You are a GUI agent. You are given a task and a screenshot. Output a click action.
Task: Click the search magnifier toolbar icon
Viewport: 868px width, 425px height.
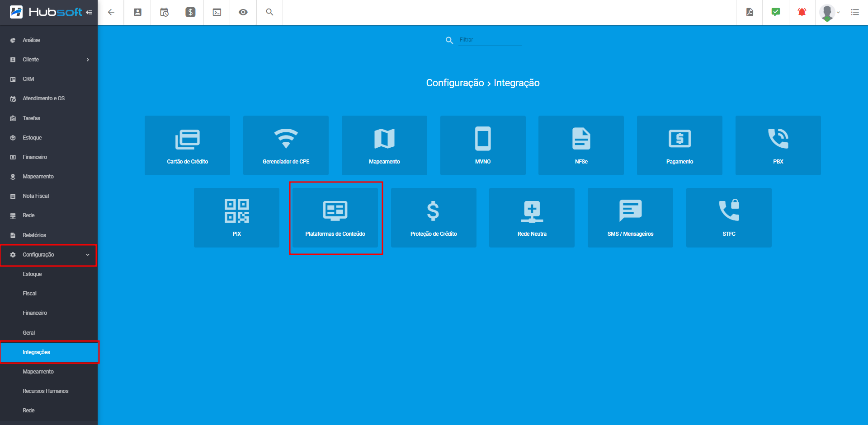pos(270,12)
